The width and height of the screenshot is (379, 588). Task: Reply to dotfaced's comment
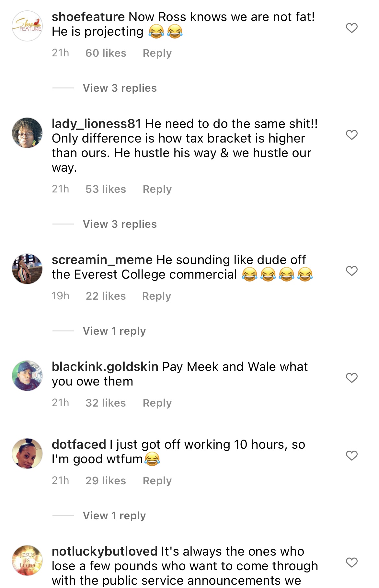pos(157,480)
